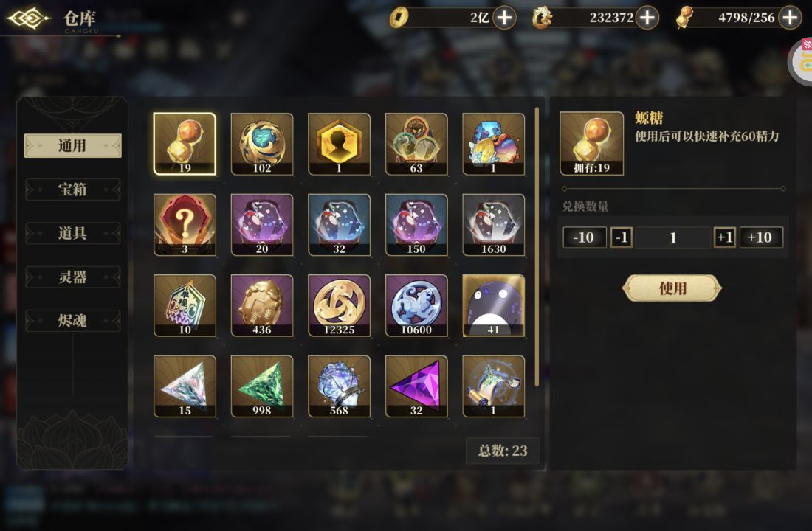Click the exchange quantity field showing 1
The image size is (812, 531).
click(672, 237)
